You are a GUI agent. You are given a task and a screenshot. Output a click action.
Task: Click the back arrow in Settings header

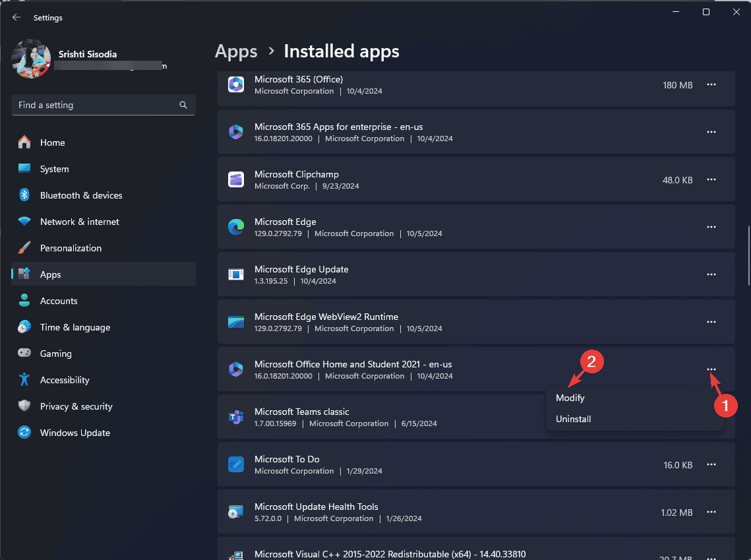[x=16, y=18]
